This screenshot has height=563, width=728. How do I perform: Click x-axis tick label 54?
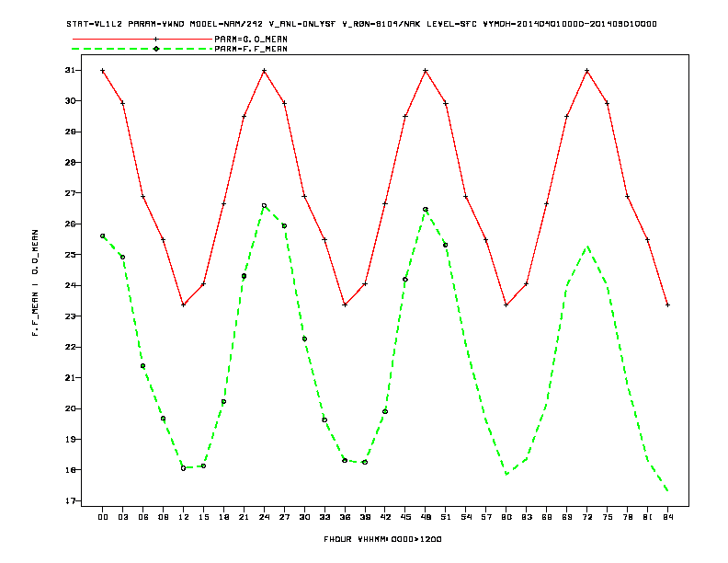click(466, 517)
